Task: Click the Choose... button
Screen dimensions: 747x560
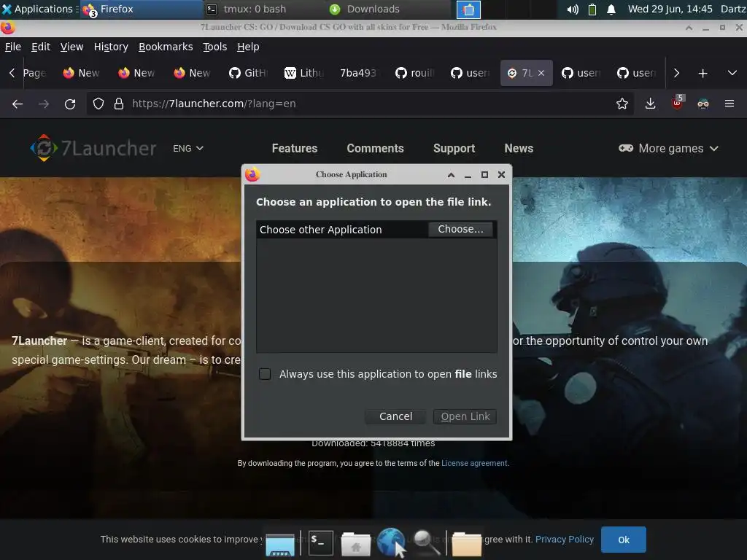Action: pos(460,229)
